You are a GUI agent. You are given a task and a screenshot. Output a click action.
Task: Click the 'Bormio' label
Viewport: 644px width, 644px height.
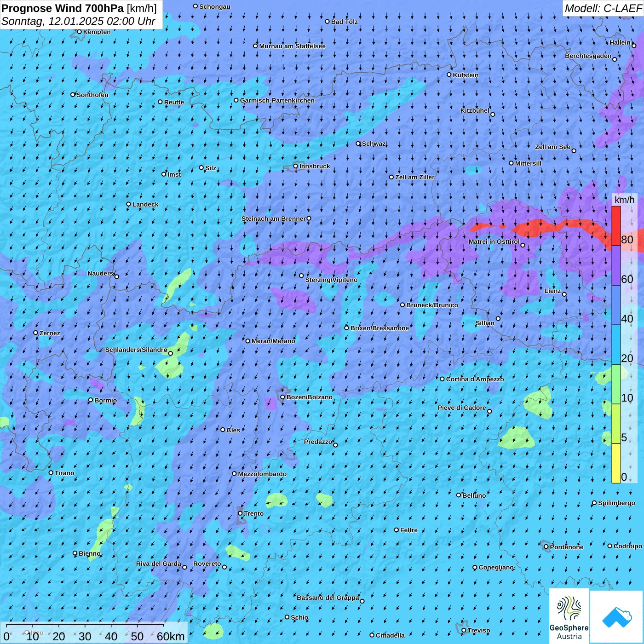[x=106, y=400]
